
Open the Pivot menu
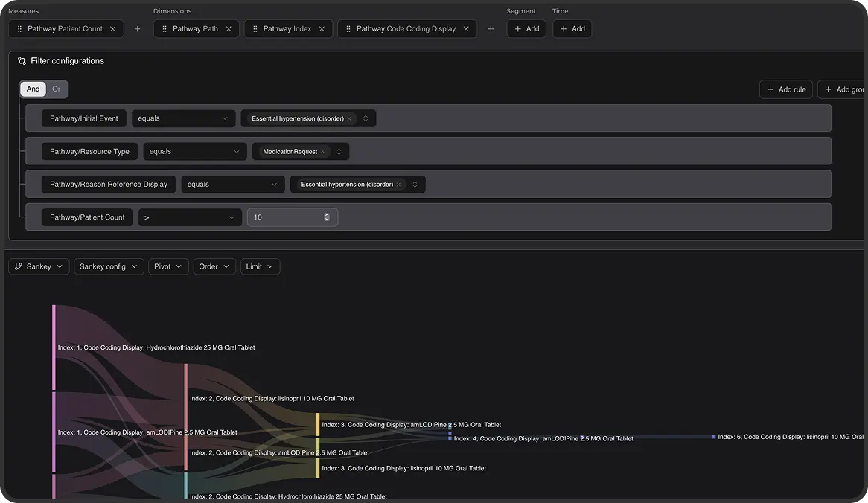coord(168,266)
